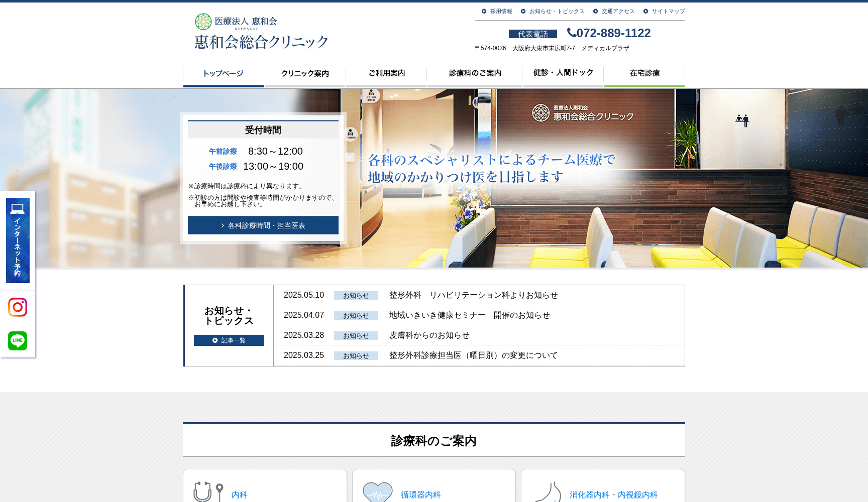Click the 診療科のご案内 navigation item
The image size is (868, 502).
click(474, 73)
